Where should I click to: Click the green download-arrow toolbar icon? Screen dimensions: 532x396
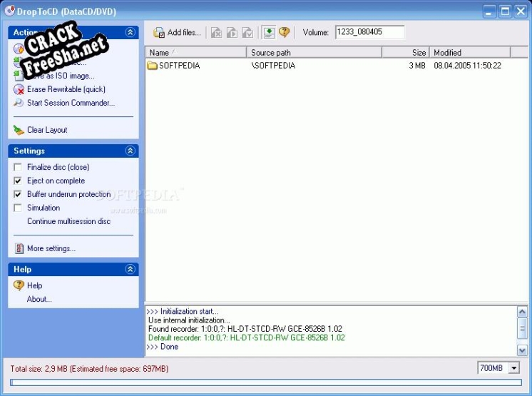tap(268, 32)
